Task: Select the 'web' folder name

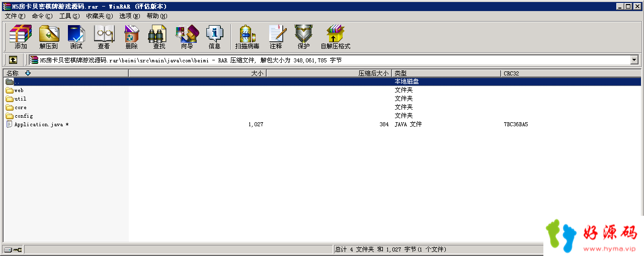Action: (19, 91)
